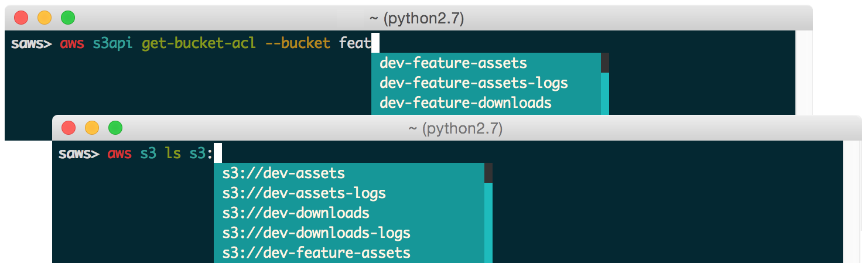Screen dimensions: 868x273
Task: Click the red 'aws' word in back window
Action: click(71, 44)
